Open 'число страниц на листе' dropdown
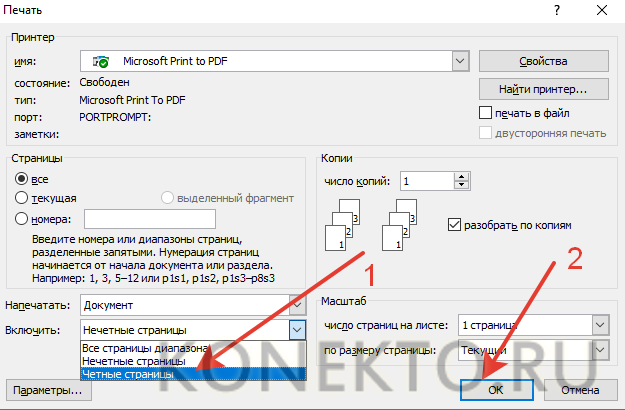625x410 pixels. [599, 325]
